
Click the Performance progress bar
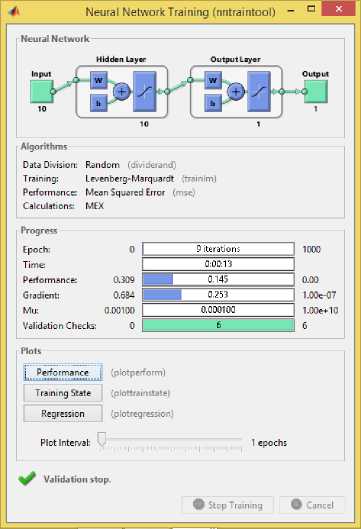218,279
